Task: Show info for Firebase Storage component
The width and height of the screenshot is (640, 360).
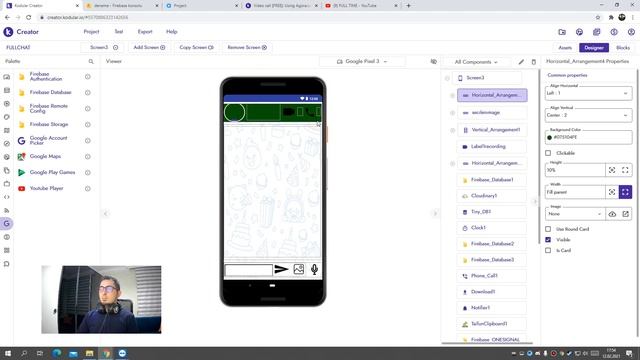Action: (88, 124)
